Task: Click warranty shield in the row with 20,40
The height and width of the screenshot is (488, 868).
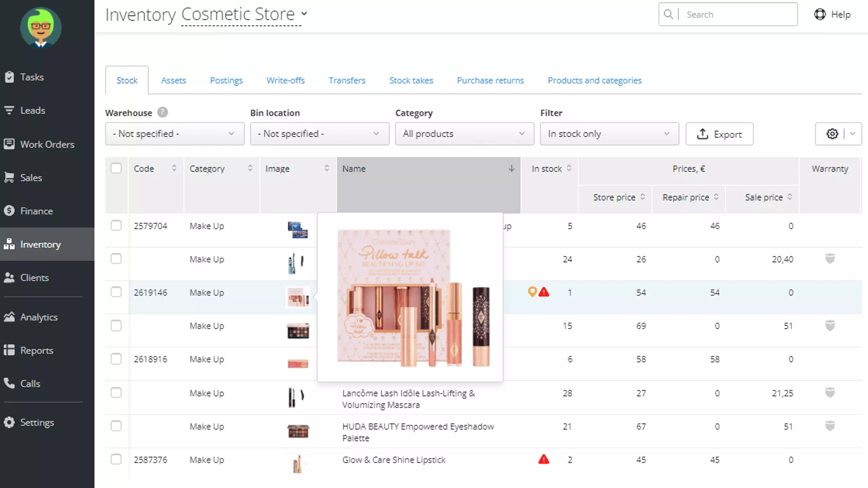Action: point(830,259)
